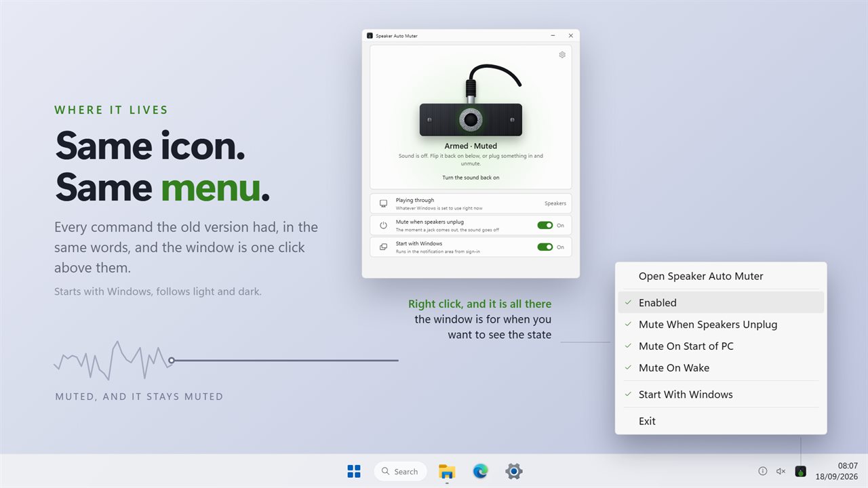Click the Speakers value text
The image size is (868, 488).
tap(555, 203)
